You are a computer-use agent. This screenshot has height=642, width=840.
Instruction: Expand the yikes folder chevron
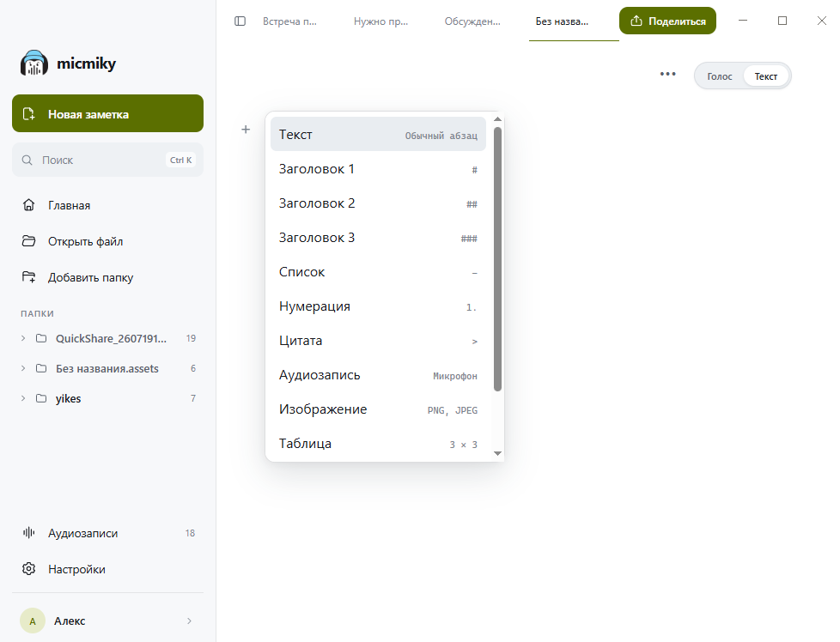coord(23,398)
